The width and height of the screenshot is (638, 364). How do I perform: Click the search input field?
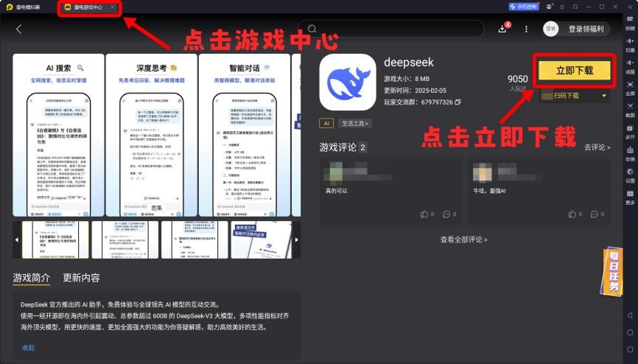(391, 29)
